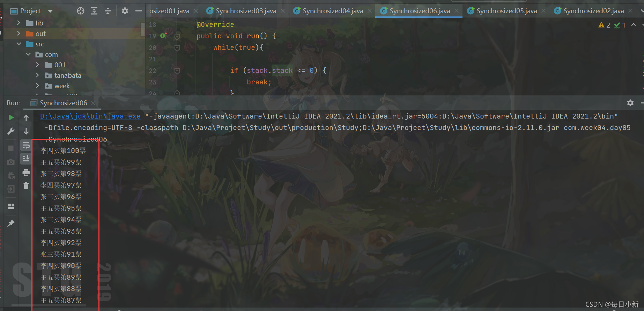The image size is (644, 311).
Task: Collapse the if block fold marker on line 22
Action: 177,71
